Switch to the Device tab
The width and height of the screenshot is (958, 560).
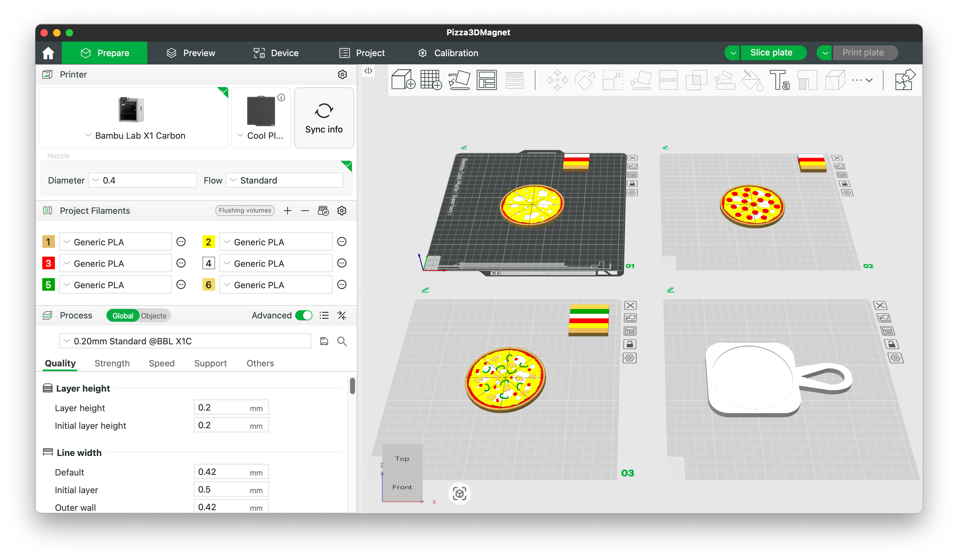click(x=276, y=53)
